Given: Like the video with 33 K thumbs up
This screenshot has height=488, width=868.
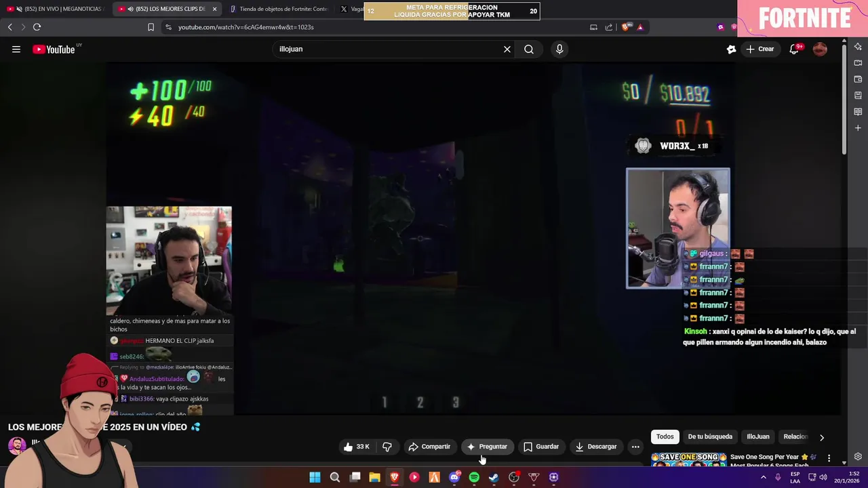Looking at the screenshot, I should click(x=357, y=447).
